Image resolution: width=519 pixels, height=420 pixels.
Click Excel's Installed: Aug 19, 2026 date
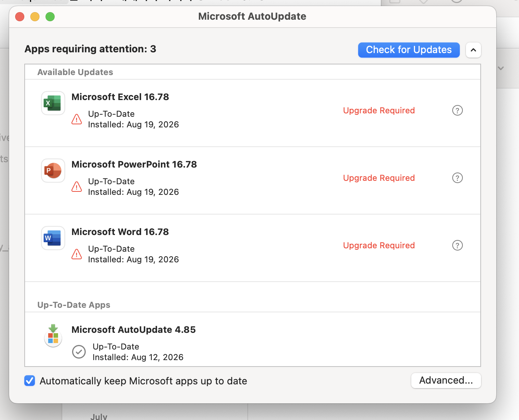(134, 124)
